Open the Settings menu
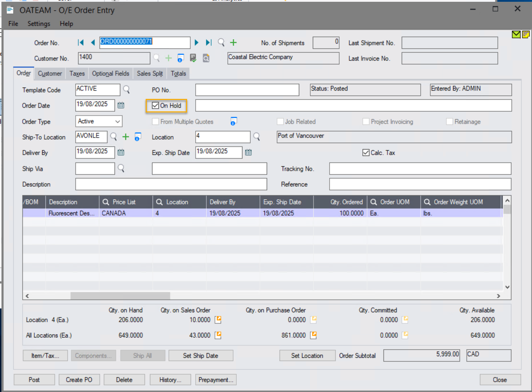 (x=39, y=24)
